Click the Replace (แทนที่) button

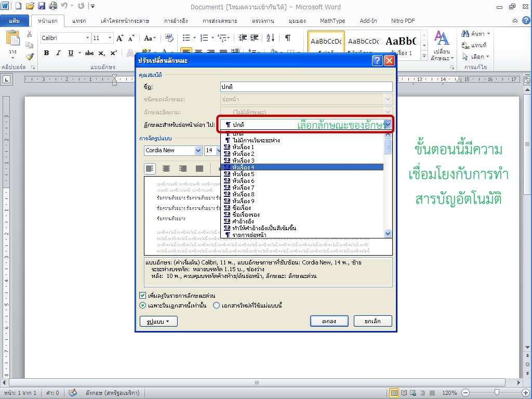point(474,45)
